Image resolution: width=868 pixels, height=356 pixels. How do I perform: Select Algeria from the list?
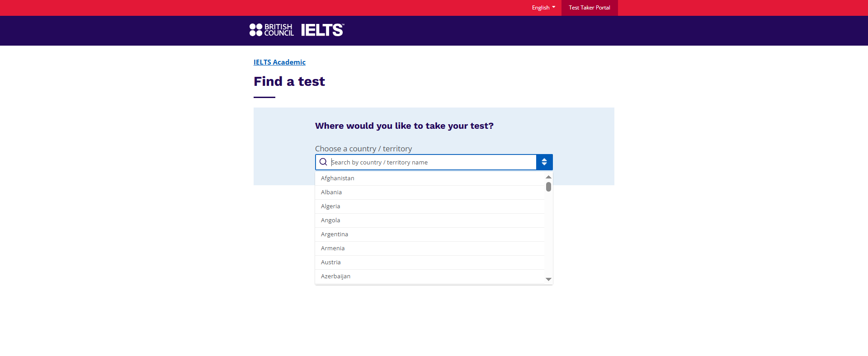[330, 206]
